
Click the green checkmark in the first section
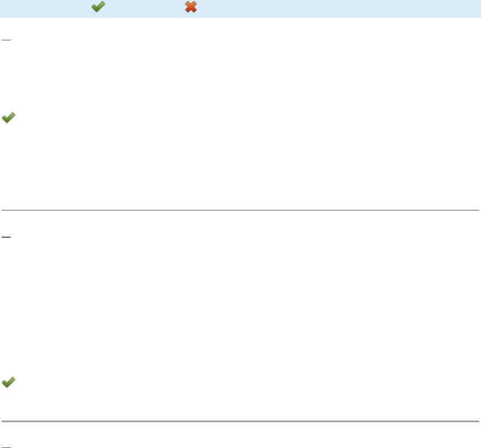click(8, 117)
